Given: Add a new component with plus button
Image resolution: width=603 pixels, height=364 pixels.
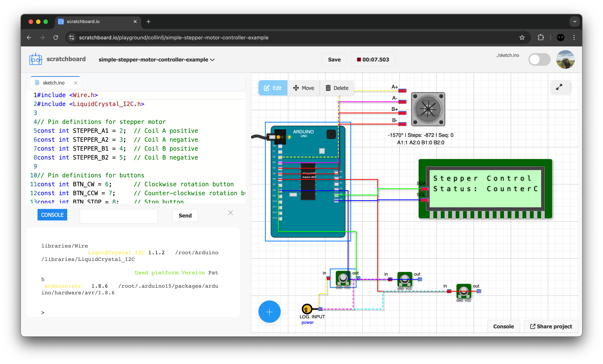Looking at the screenshot, I should [x=269, y=312].
